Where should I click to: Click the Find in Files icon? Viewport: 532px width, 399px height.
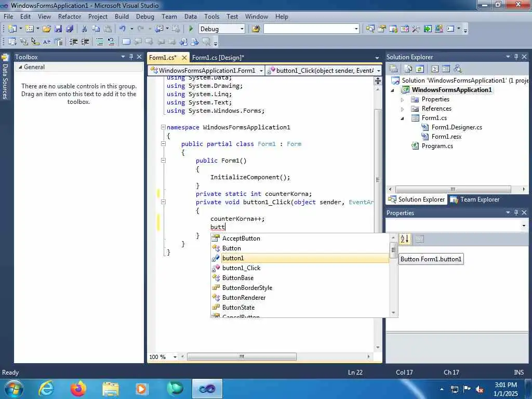(x=256, y=29)
